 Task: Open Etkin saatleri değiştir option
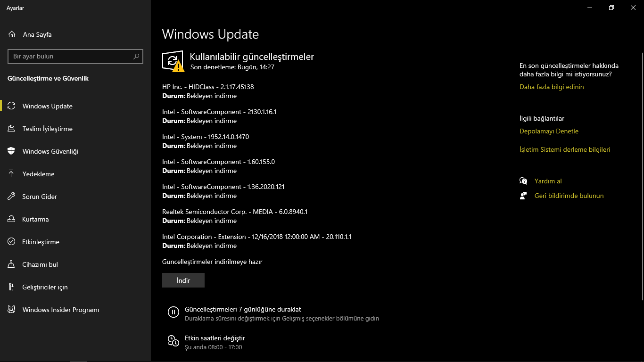click(215, 338)
